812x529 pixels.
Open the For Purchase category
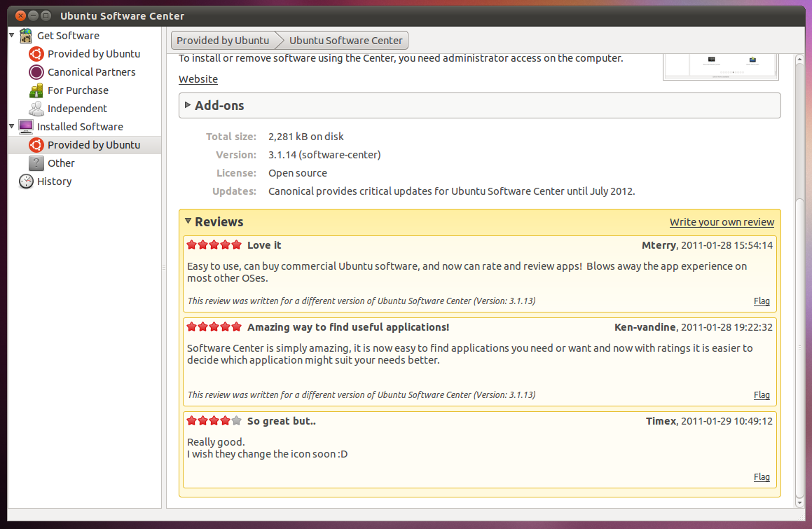[x=78, y=90]
